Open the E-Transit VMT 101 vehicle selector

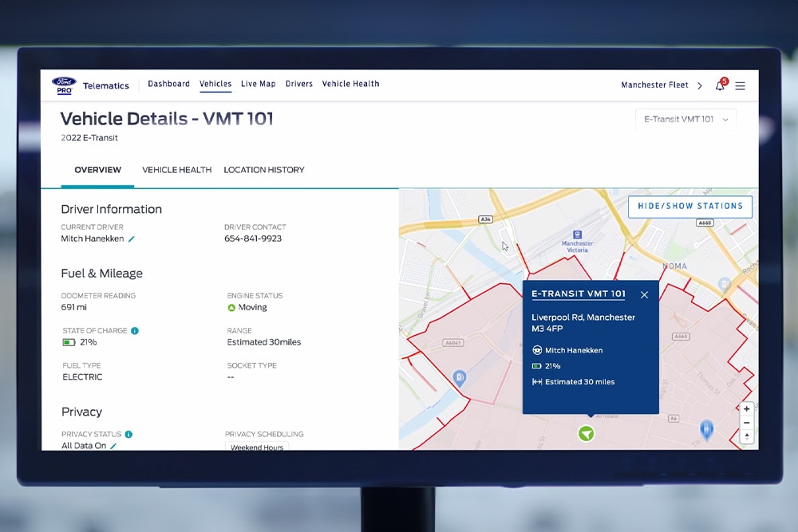[x=685, y=118]
